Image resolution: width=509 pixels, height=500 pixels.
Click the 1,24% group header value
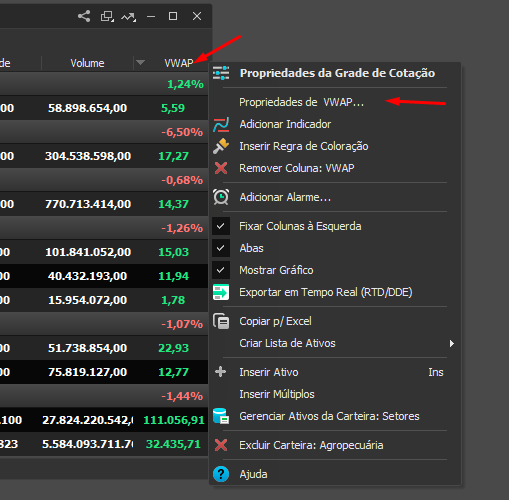185,84
